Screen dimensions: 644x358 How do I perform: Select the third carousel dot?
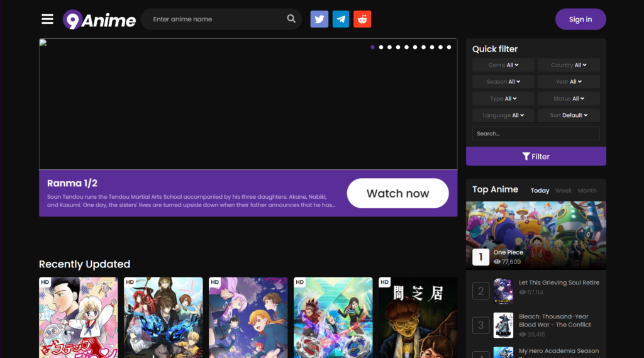[389, 47]
